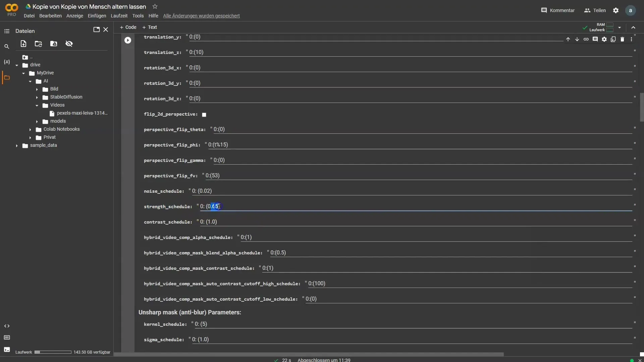Open the Einfügen menu
The width and height of the screenshot is (644, 362).
(x=97, y=16)
